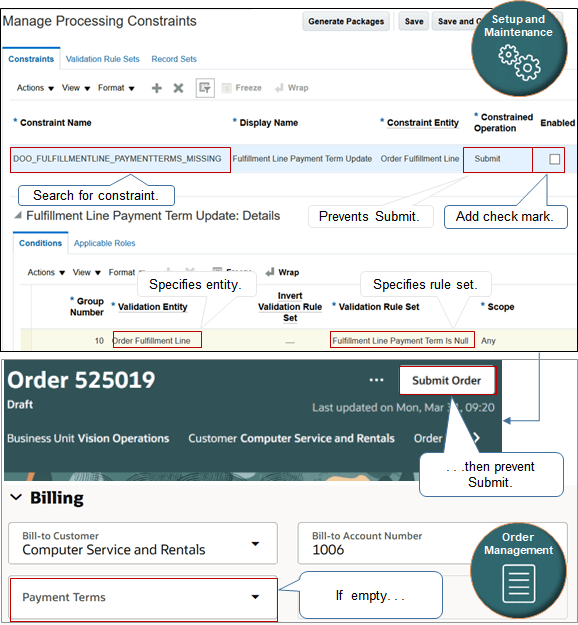Click the Validation Rule Set column header
578x625 pixels.
coord(379,307)
